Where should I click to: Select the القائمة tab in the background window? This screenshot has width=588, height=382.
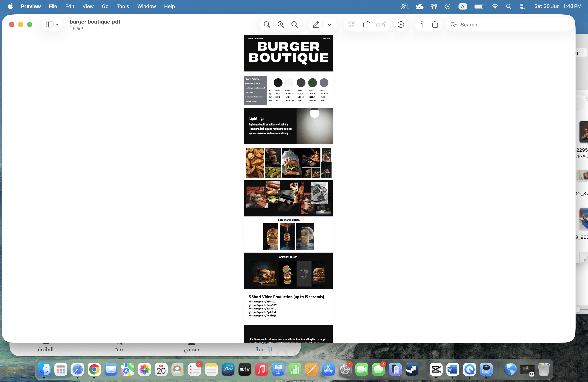pos(46,349)
